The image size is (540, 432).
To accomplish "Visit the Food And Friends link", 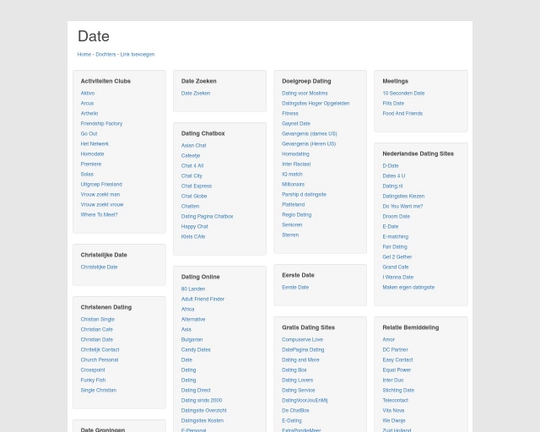I will point(403,114).
